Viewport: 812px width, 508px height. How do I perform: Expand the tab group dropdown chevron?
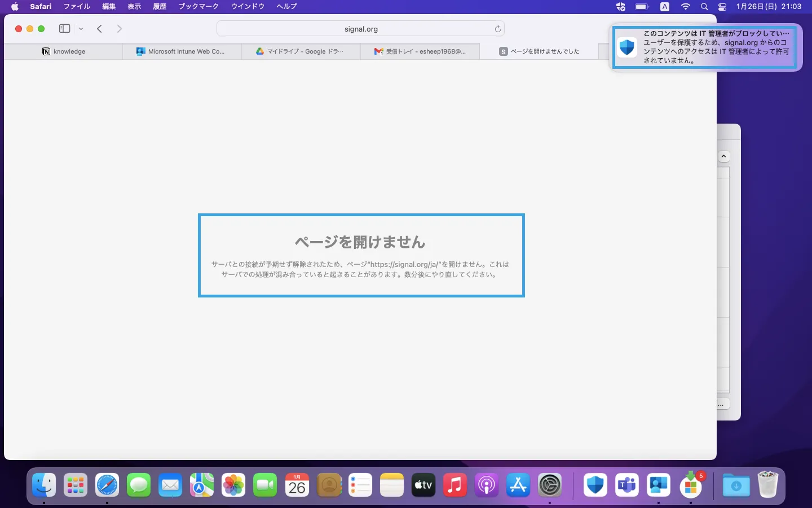click(x=81, y=29)
